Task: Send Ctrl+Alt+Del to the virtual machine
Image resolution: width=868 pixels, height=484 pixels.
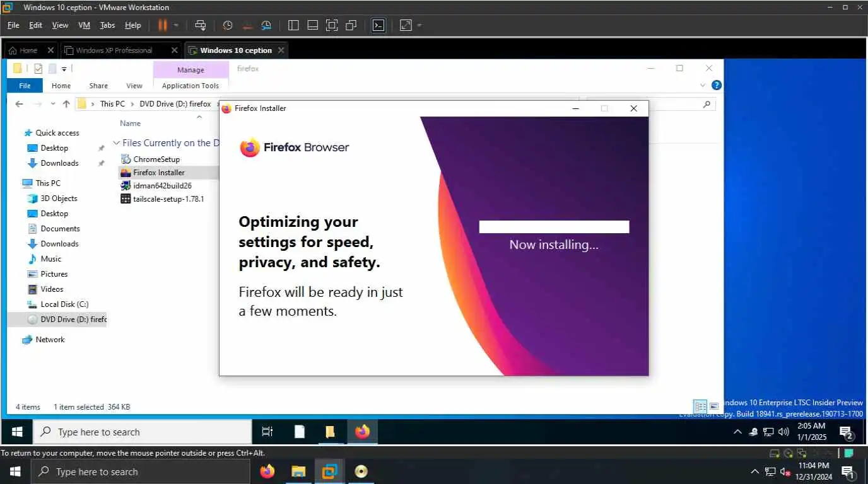Action: coord(201,25)
